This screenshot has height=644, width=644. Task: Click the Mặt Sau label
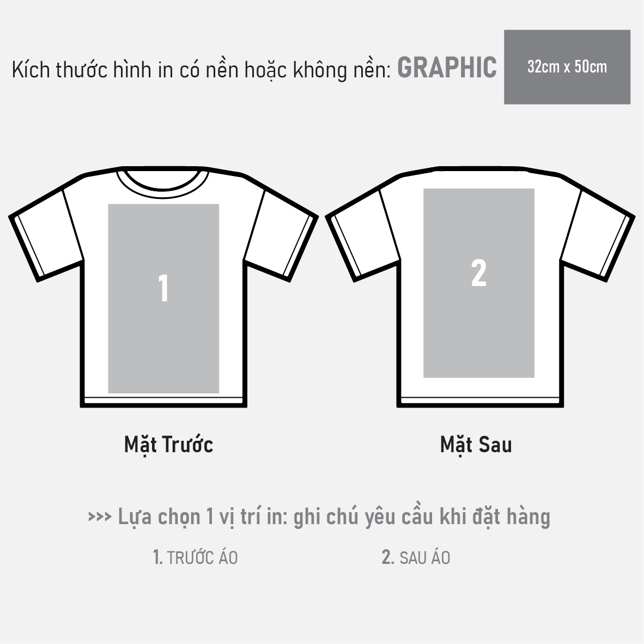pos(476,445)
